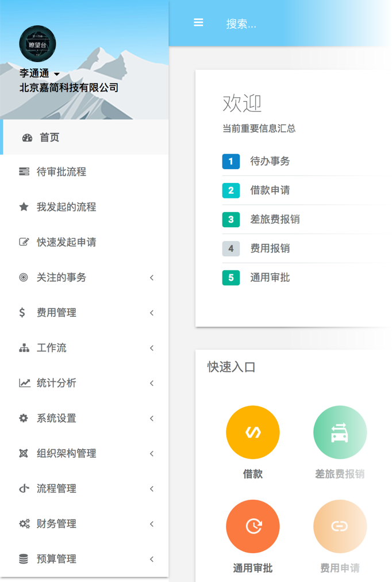Click the hamburger menu icon

tap(198, 23)
